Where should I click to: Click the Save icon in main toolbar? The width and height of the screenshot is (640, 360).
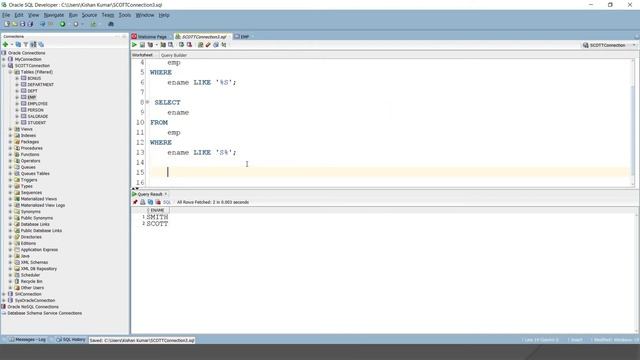pyautogui.click(x=22, y=24)
